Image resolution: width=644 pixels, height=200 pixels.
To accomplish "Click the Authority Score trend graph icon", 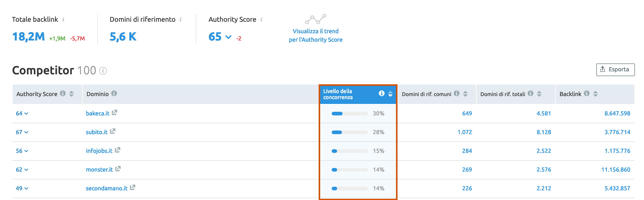I will point(316,19).
